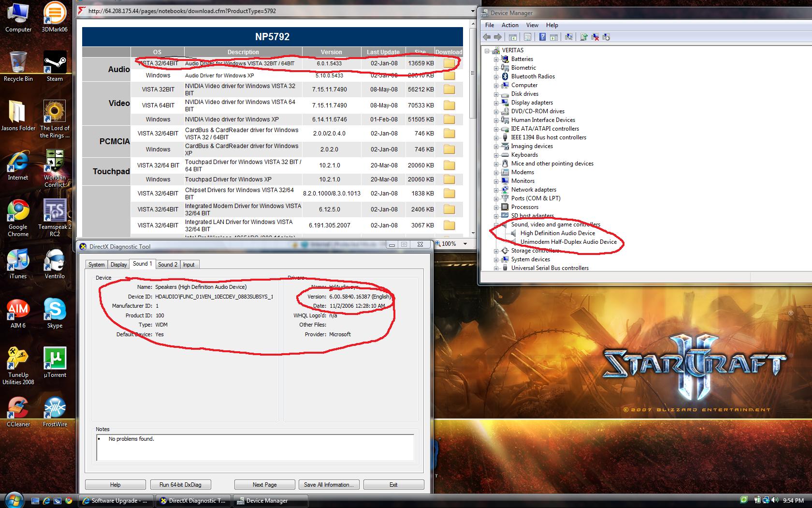Open Properties from Device Manager toolbar
Screen dimensions: 812x508
(x=527, y=37)
